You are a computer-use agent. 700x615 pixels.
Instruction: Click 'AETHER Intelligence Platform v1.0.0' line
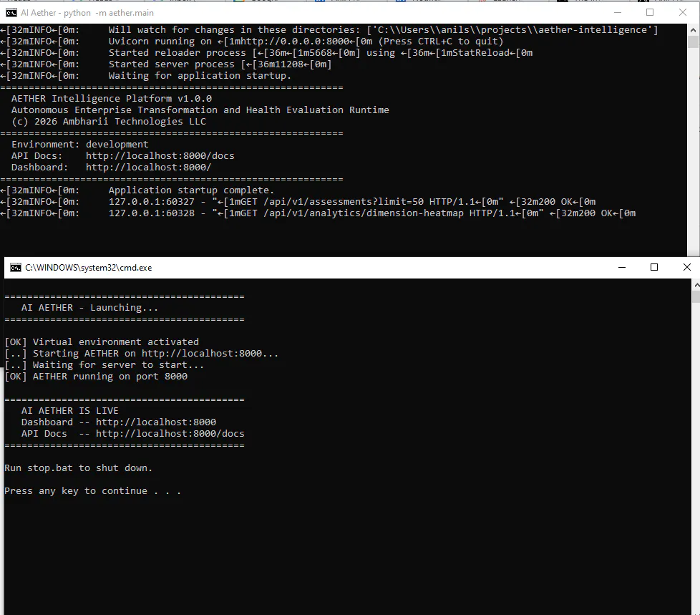point(112,99)
